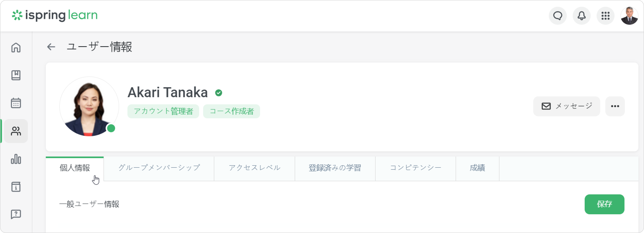Viewport: 644px width, 233px height.
Task: Open the apps grid menu
Action: 605,16
